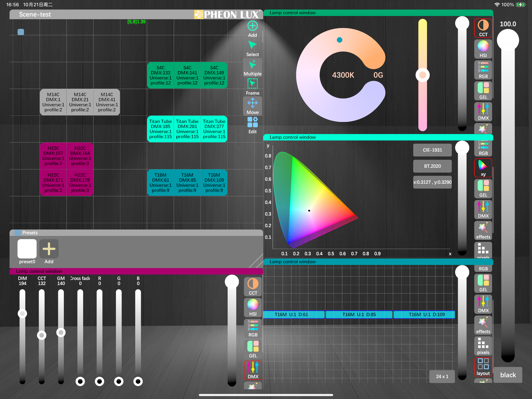The image size is (532, 399).
Task: Choose the Select tool
Action: 252,48
